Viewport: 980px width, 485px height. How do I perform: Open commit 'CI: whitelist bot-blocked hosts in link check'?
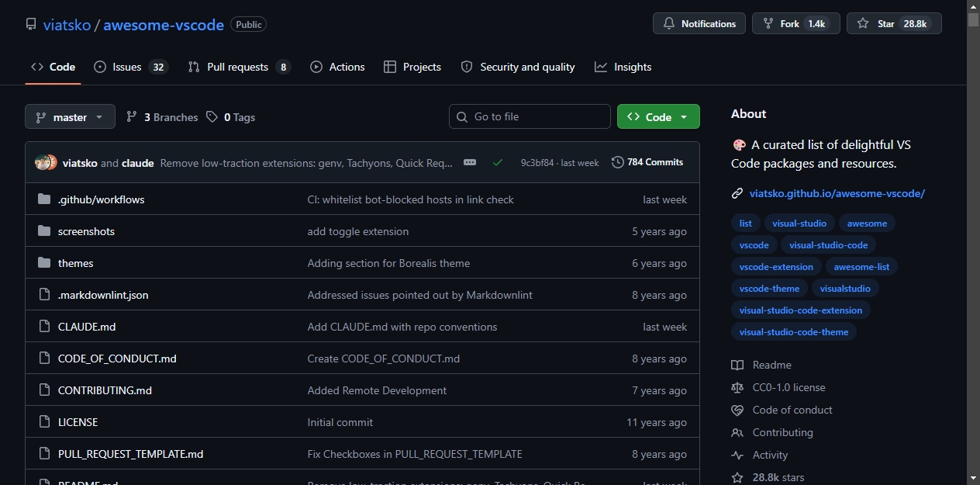tap(411, 199)
